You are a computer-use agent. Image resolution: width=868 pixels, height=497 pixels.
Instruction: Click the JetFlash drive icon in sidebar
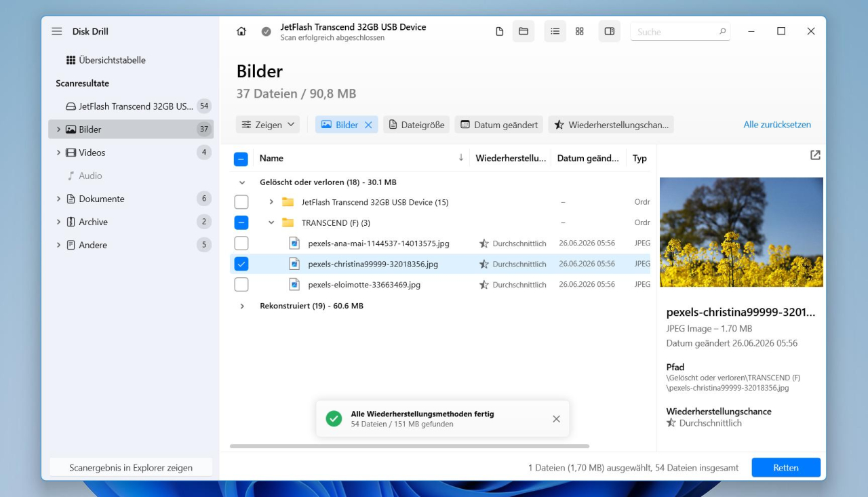pos(71,106)
